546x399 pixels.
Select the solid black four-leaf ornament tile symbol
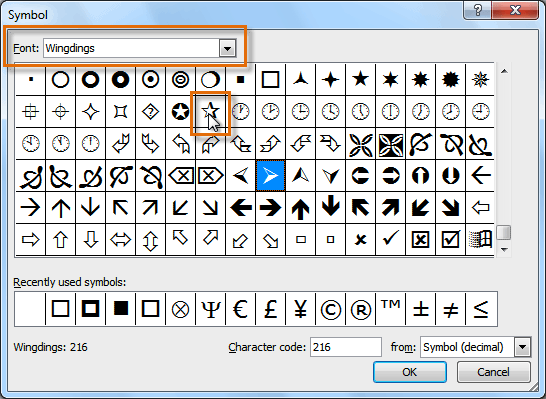point(390,144)
